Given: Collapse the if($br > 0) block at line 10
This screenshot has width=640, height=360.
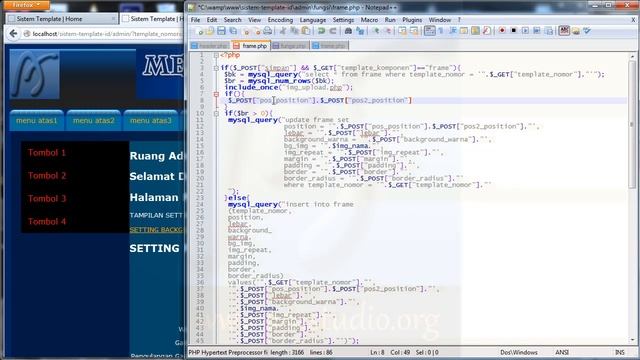Looking at the screenshot, I should pos(216,114).
